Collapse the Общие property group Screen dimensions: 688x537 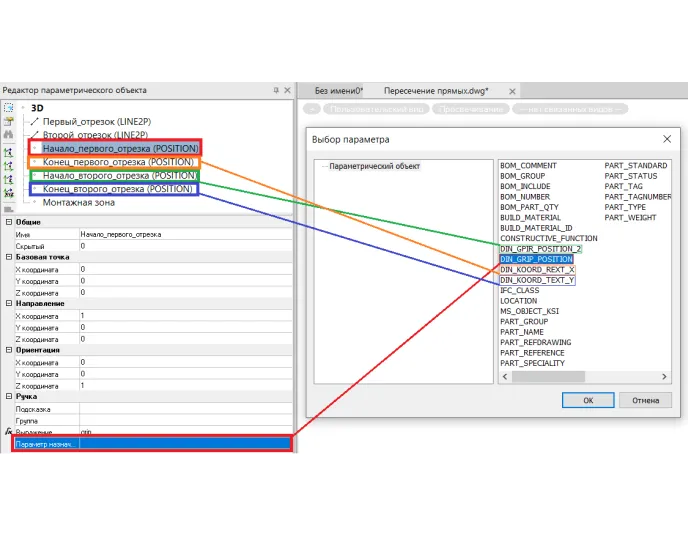pyautogui.click(x=8, y=222)
